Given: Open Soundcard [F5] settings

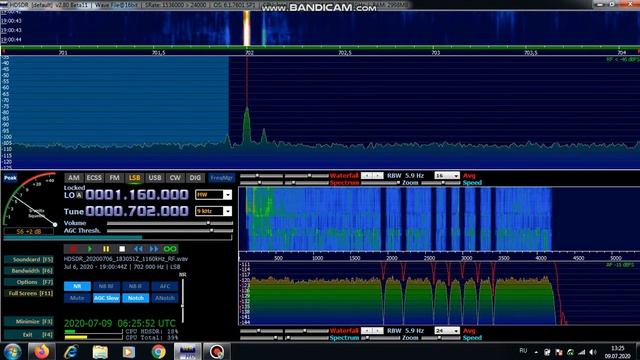Looking at the screenshot, I should (x=29, y=260).
